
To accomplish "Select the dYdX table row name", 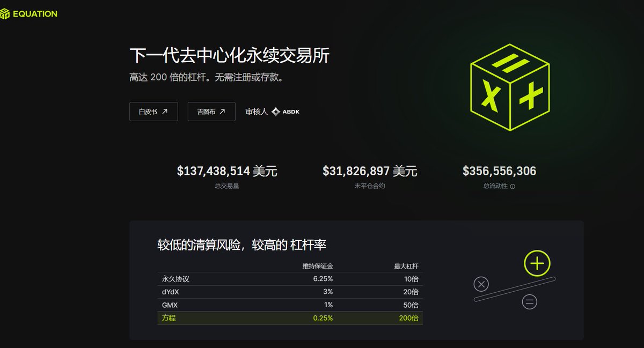I will (x=171, y=292).
